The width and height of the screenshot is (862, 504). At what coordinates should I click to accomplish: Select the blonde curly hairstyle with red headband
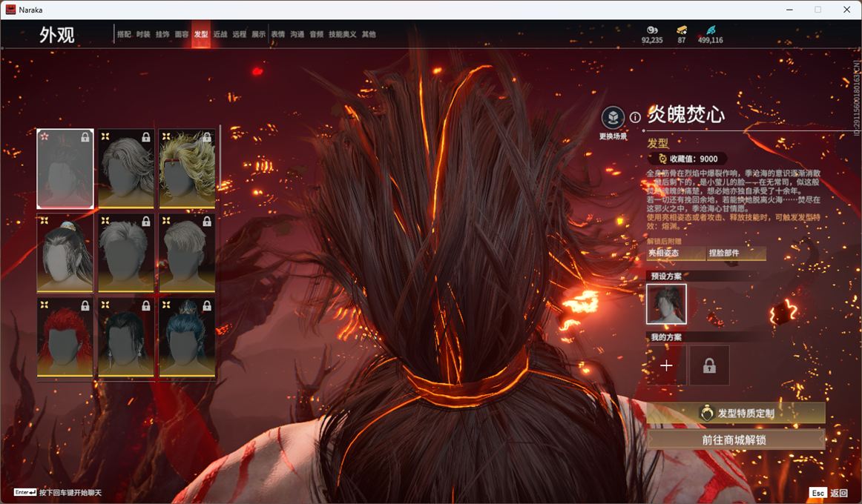[187, 168]
